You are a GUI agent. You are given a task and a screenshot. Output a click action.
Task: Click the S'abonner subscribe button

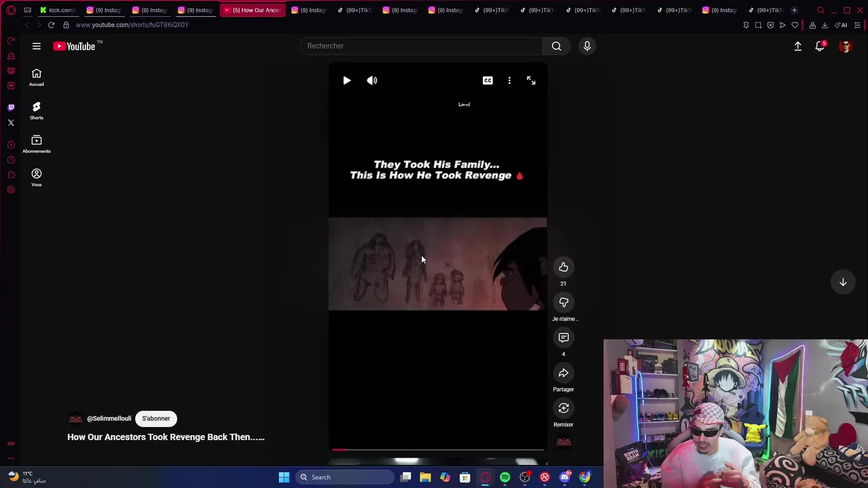click(x=156, y=418)
